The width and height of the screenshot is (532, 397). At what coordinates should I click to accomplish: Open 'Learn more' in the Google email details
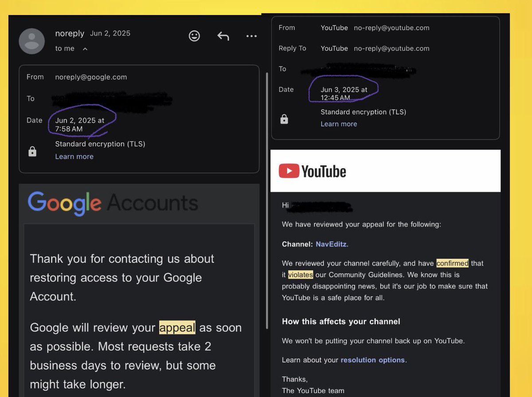click(x=74, y=157)
